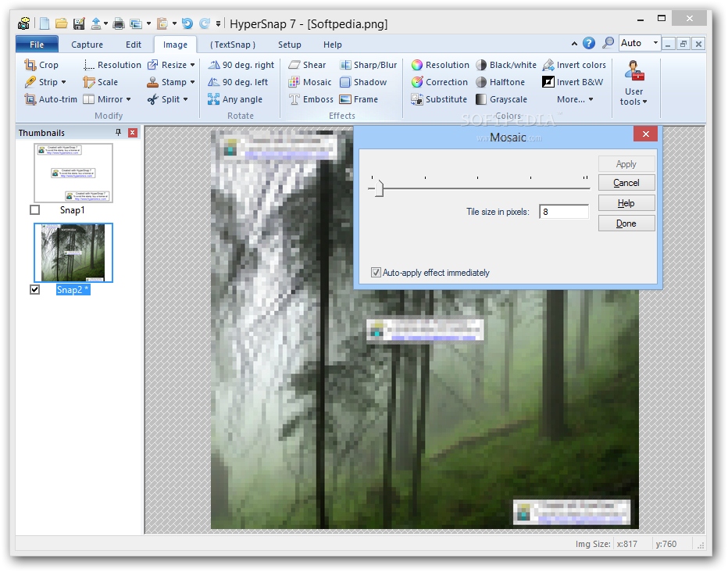The width and height of the screenshot is (728, 572).
Task: Add a Frame to the image
Action: click(x=359, y=99)
